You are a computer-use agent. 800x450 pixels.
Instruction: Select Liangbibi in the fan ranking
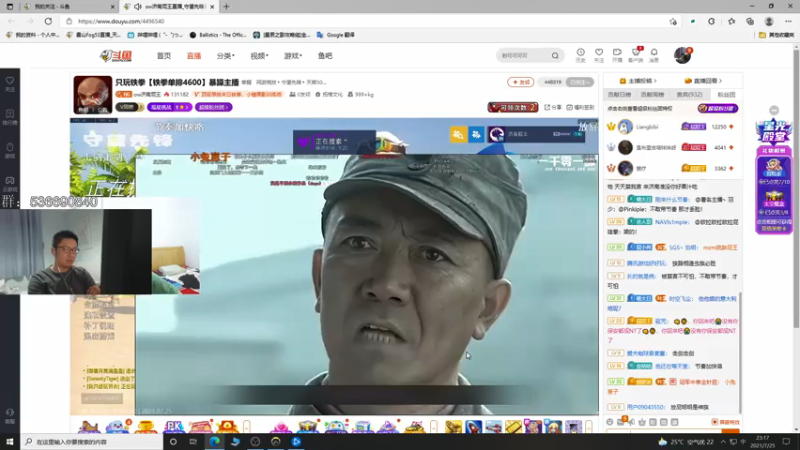tap(646, 127)
